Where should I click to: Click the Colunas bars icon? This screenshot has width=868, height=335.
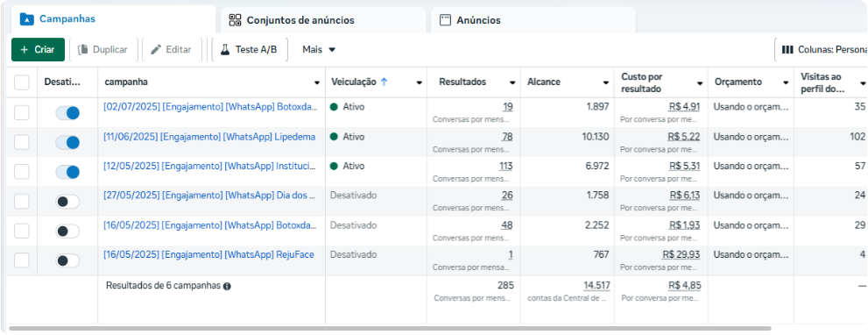[x=787, y=49]
